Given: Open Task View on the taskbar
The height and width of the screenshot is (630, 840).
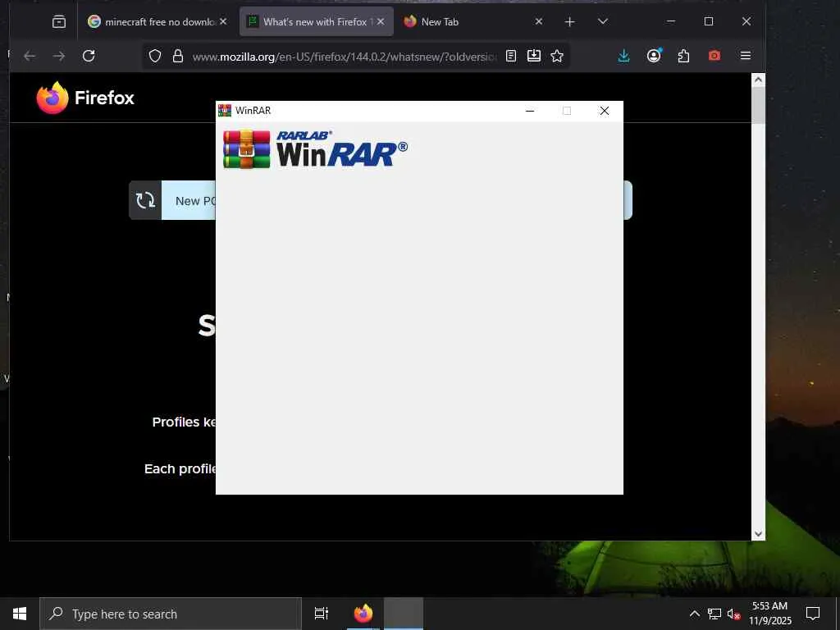Looking at the screenshot, I should (322, 614).
